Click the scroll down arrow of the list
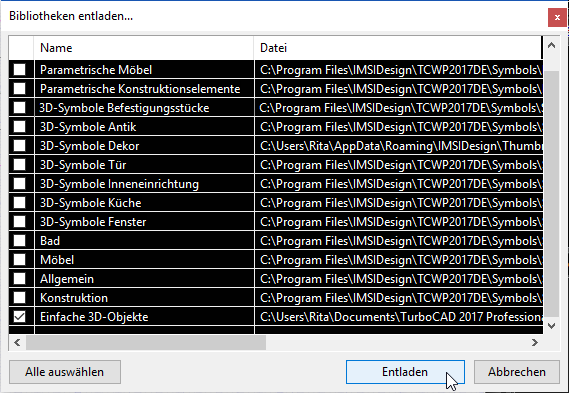The height and width of the screenshot is (393, 569). [551, 326]
